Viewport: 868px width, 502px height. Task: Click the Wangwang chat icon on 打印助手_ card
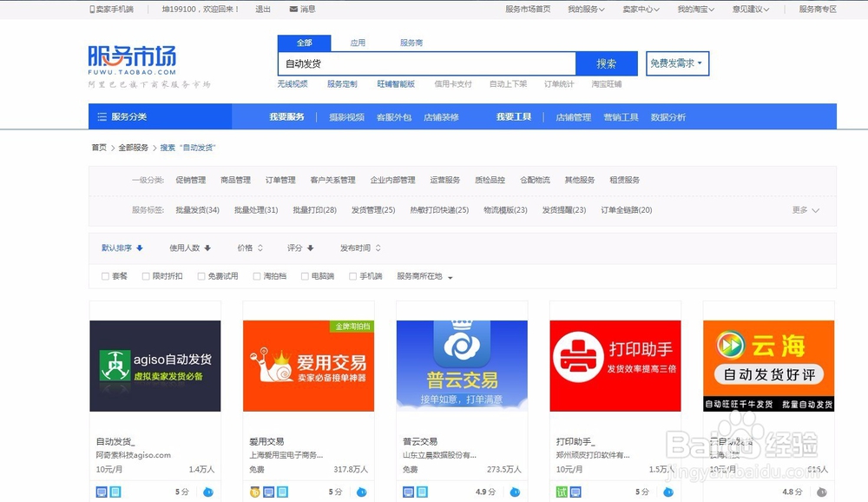(668, 492)
